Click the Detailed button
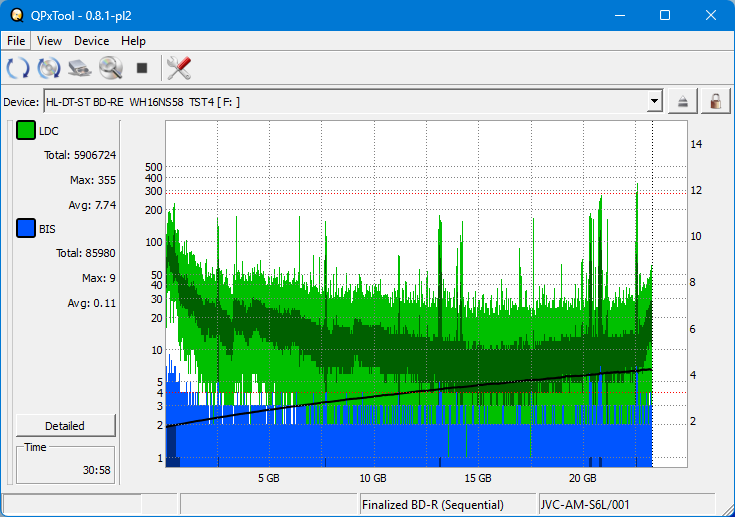 coord(66,425)
